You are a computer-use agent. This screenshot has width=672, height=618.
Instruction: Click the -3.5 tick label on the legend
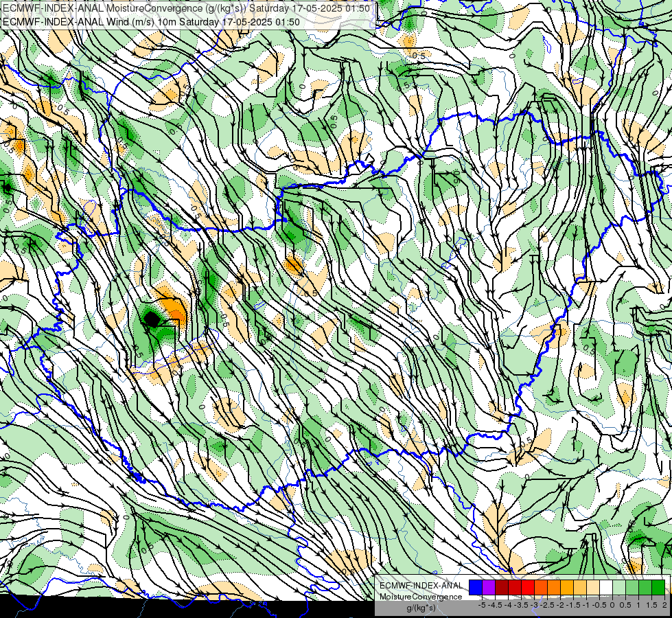pyautogui.click(x=521, y=605)
